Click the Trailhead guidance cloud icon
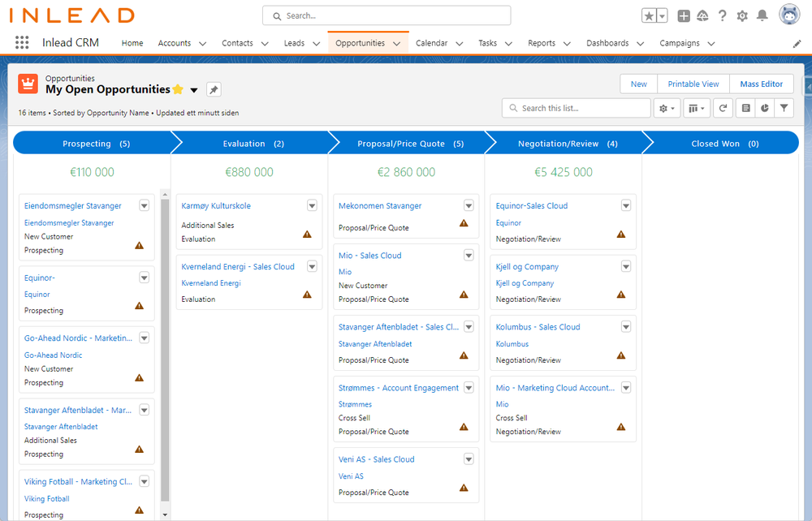The image size is (812, 521). pos(702,16)
